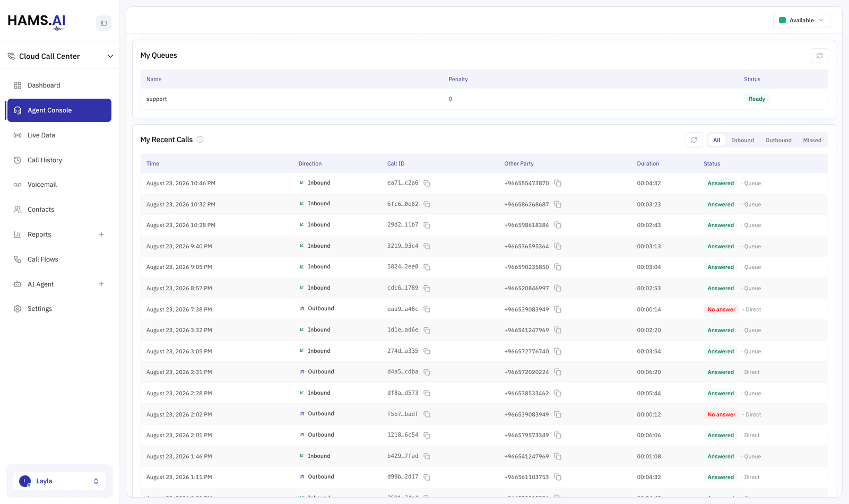Open Voicemail in the sidebar
The height and width of the screenshot is (504, 849).
[59, 185]
